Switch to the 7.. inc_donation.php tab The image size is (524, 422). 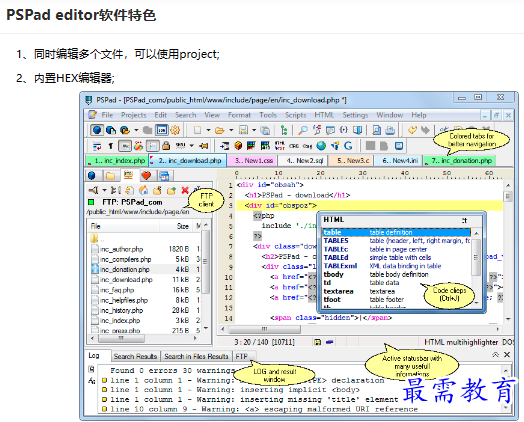(x=460, y=161)
